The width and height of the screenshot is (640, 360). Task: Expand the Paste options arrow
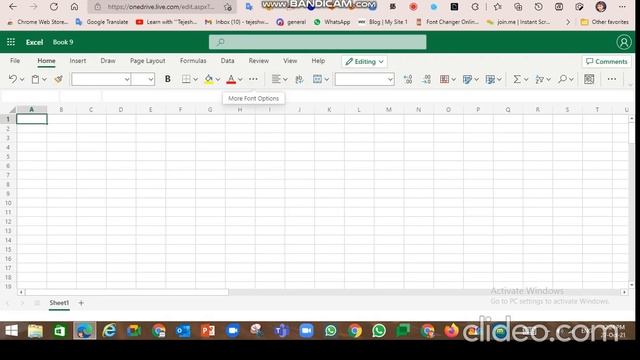pos(44,80)
